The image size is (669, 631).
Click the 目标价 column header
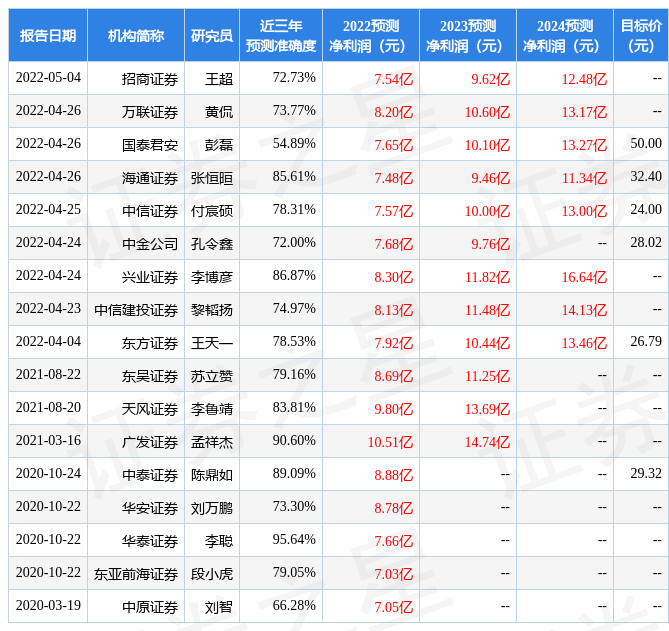641,35
